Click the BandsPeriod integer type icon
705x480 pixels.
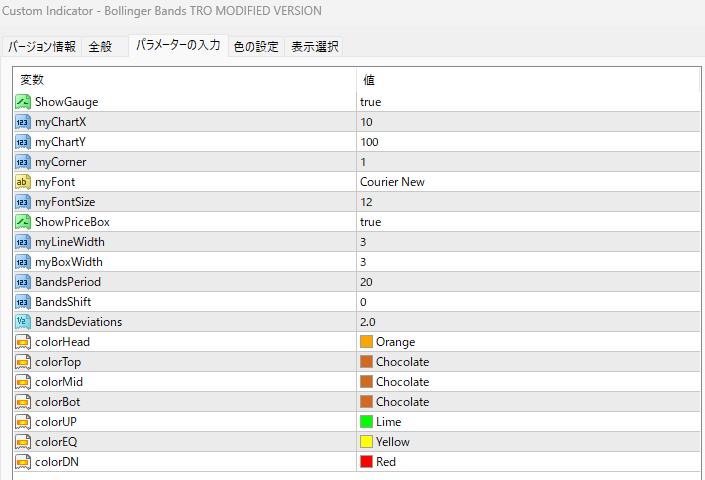pyautogui.click(x=22, y=282)
